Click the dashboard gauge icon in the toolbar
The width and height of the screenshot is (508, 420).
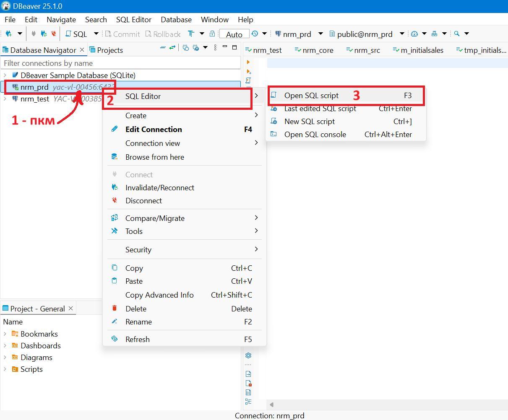[x=414, y=34]
